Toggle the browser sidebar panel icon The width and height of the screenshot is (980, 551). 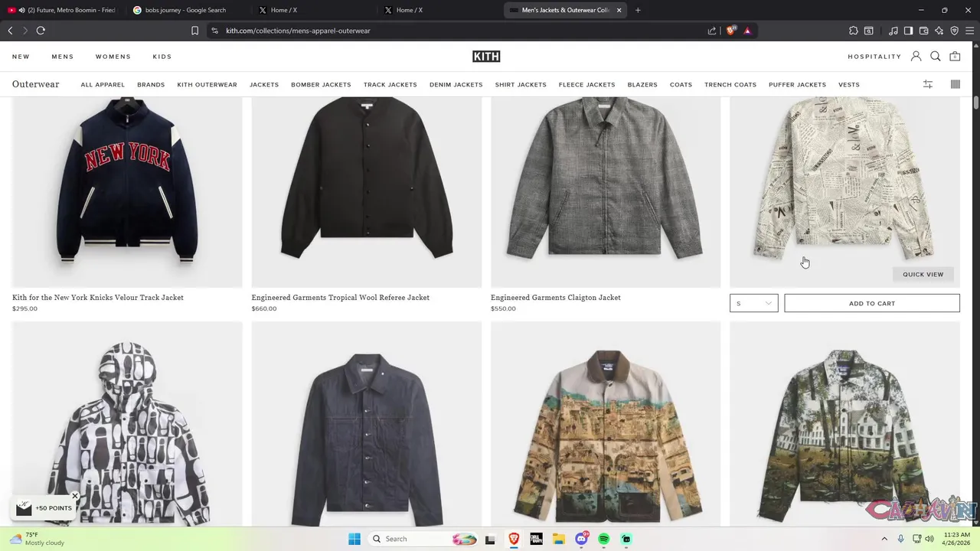pyautogui.click(x=908, y=31)
